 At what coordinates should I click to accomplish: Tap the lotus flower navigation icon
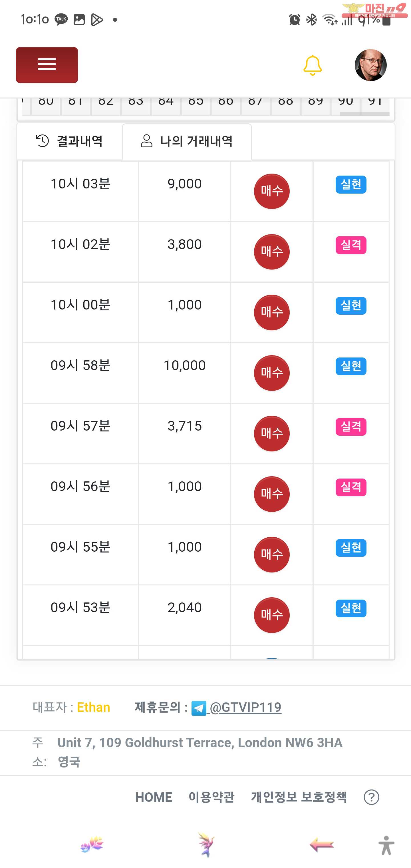pos(92,844)
